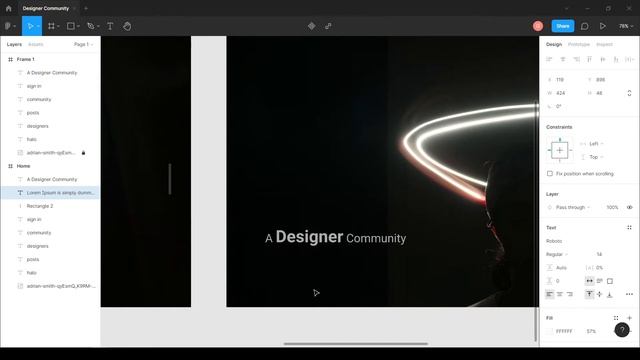Open text type details more options

[x=629, y=294]
